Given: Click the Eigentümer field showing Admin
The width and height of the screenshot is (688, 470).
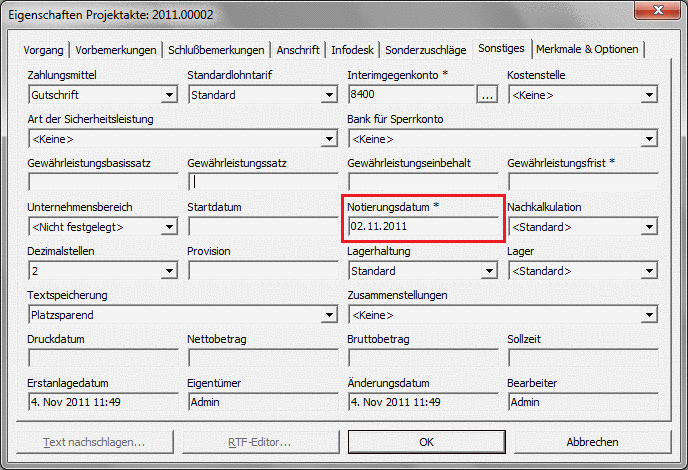Looking at the screenshot, I should 263,402.
